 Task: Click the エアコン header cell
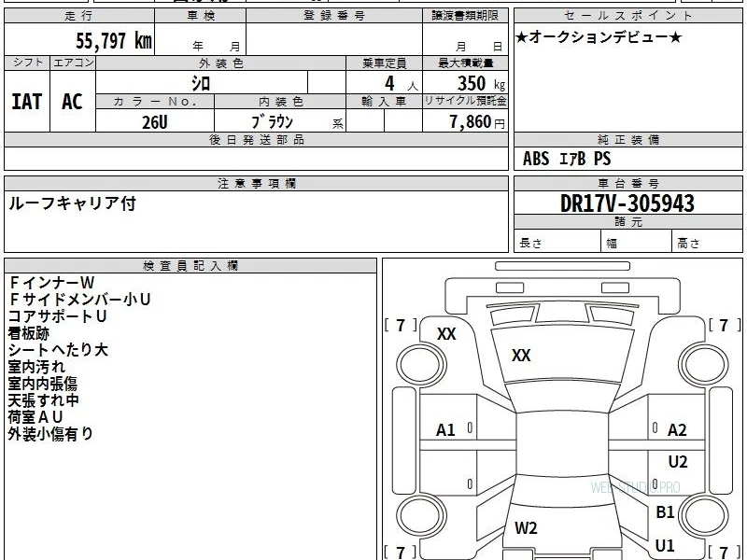pyautogui.click(x=73, y=63)
